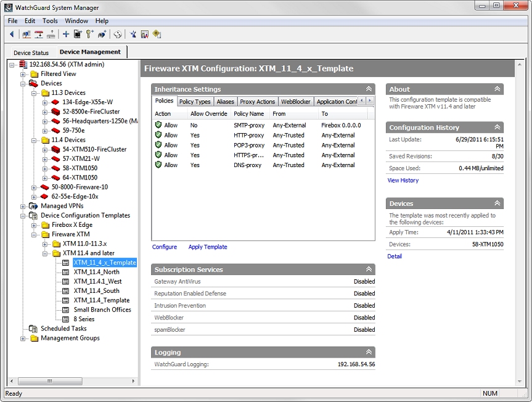Collapse the Inheritance Settings panel
532x402 pixels.
click(369, 89)
